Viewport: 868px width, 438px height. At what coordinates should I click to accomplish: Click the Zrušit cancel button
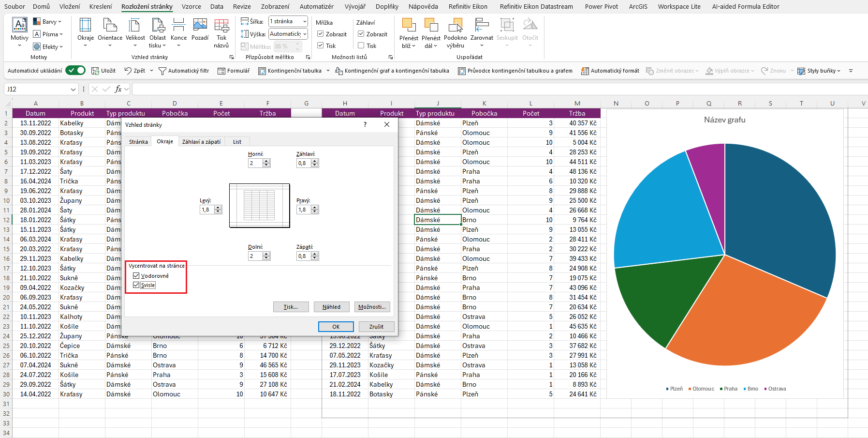[376, 327]
